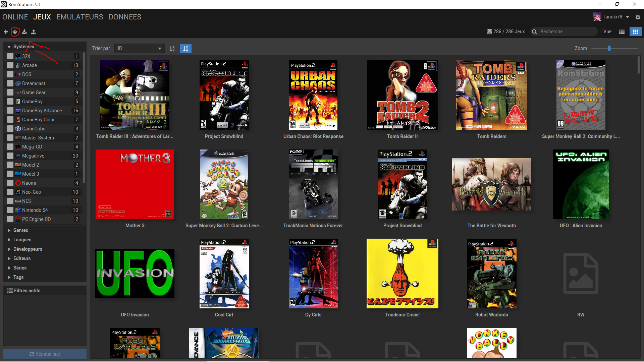The image size is (644, 362).
Task: Check the Dreamcast system checkbox
Action: click(10, 83)
